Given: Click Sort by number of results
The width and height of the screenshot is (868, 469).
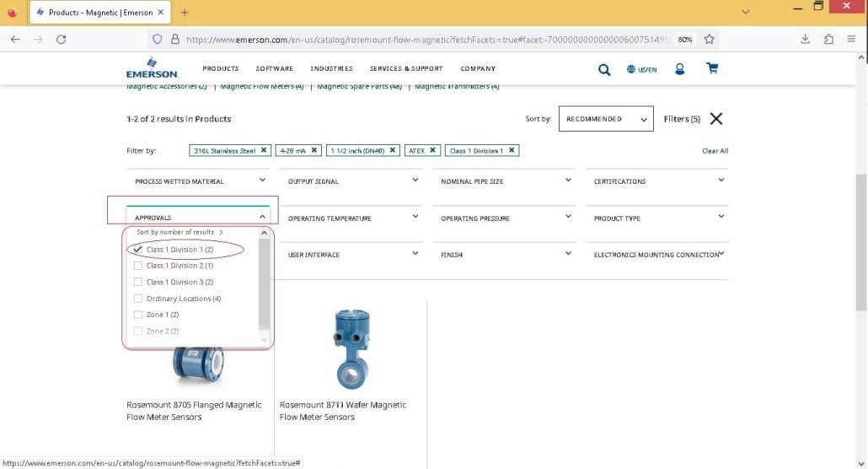Looking at the screenshot, I should (179, 232).
